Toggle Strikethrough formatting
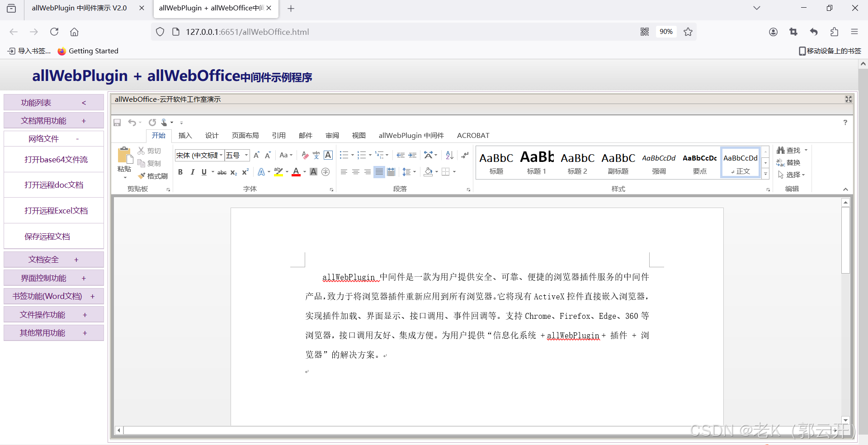 (222, 172)
